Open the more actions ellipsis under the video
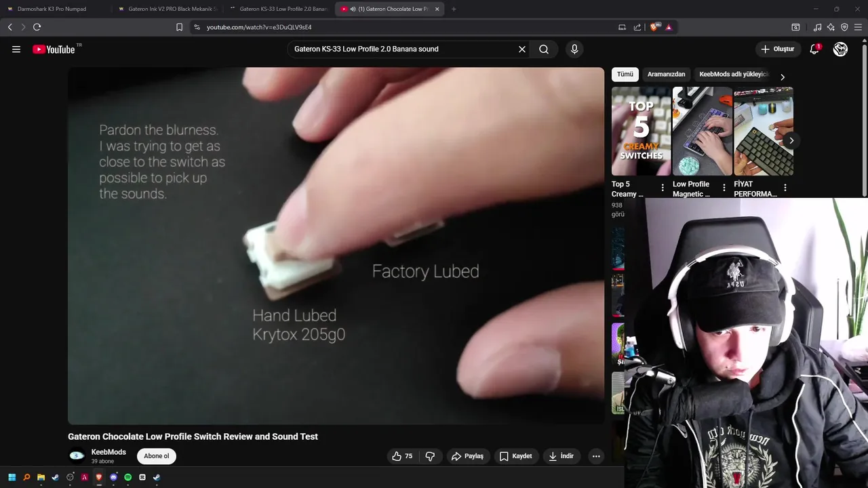Screen dimensions: 868x488 point(596,456)
